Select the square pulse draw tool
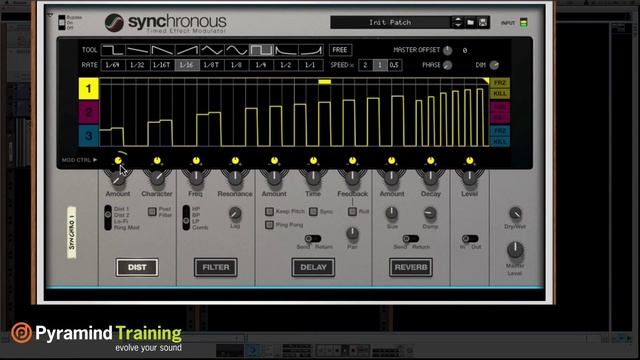The image size is (640, 360). [261, 50]
